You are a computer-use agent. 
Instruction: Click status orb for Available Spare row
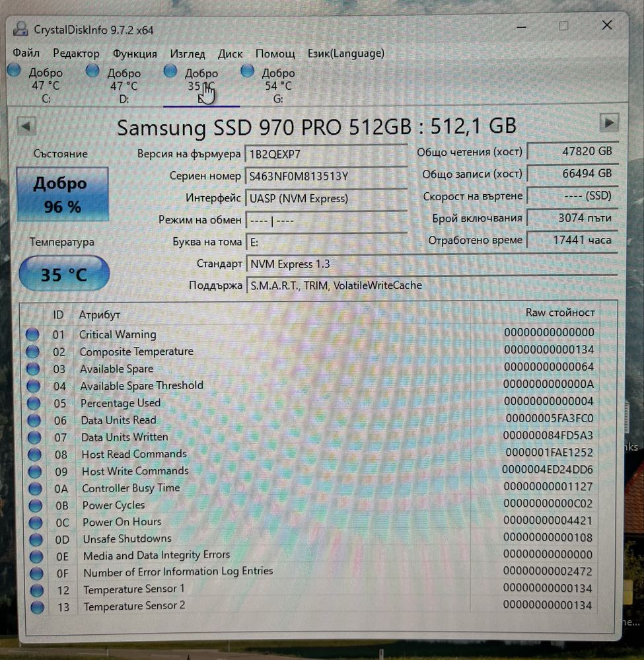click(33, 369)
